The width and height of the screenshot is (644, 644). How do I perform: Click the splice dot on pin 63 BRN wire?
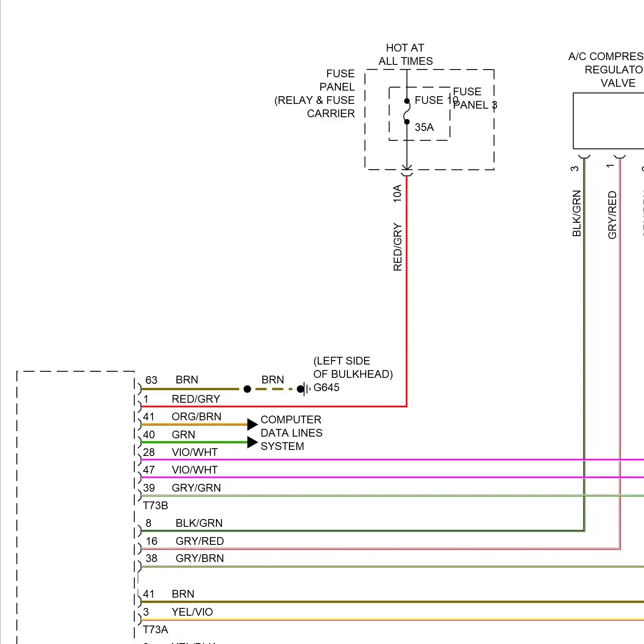[x=247, y=389]
